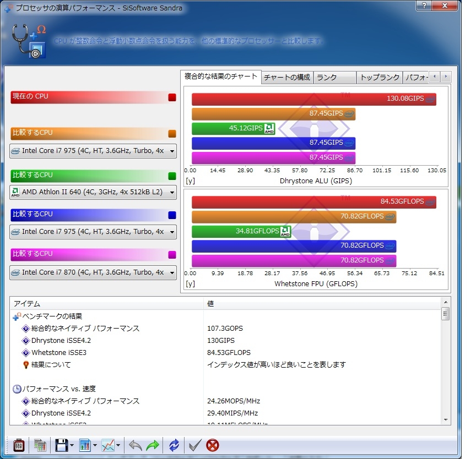Click the [y] label under Dhrystone chart
Image resolution: width=476 pixels, height=459 pixels.
(190, 181)
